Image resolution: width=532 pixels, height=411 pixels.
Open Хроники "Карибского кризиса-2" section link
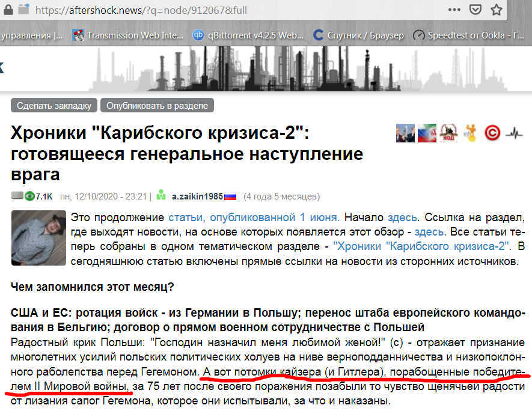[x=423, y=246]
